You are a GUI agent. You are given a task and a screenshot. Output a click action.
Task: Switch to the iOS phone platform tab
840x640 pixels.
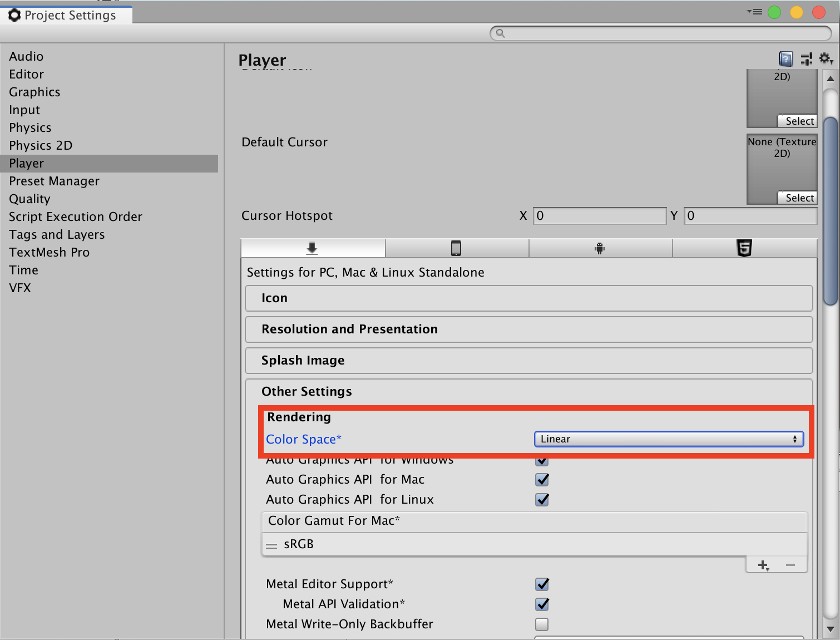tap(456, 248)
